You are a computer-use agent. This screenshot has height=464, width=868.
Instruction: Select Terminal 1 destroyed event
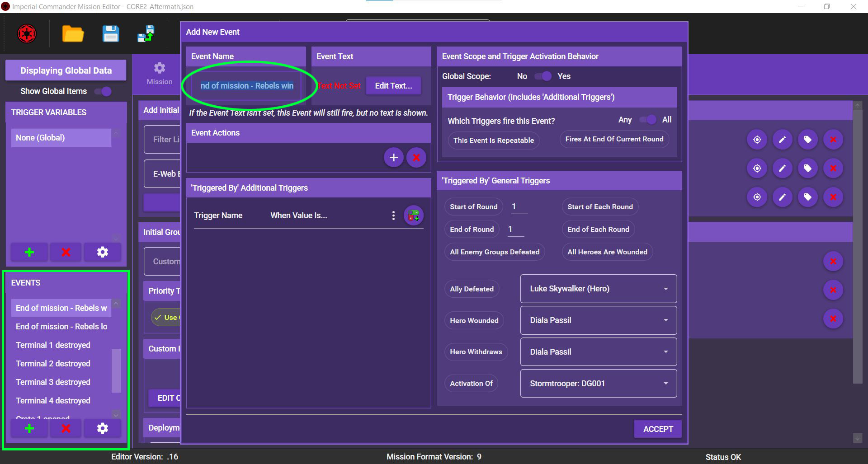(x=61, y=345)
